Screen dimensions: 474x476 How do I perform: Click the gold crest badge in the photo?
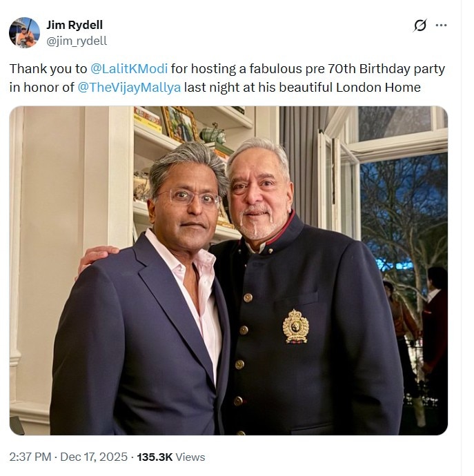point(295,326)
